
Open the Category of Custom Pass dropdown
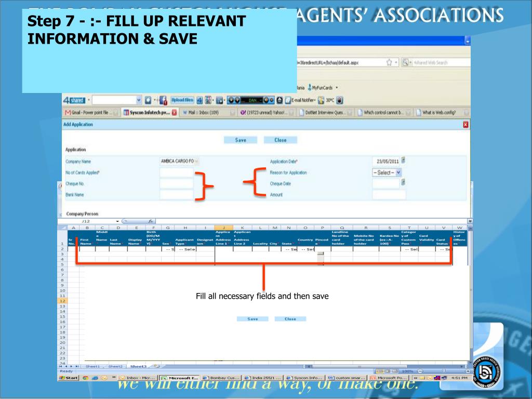click(x=409, y=249)
